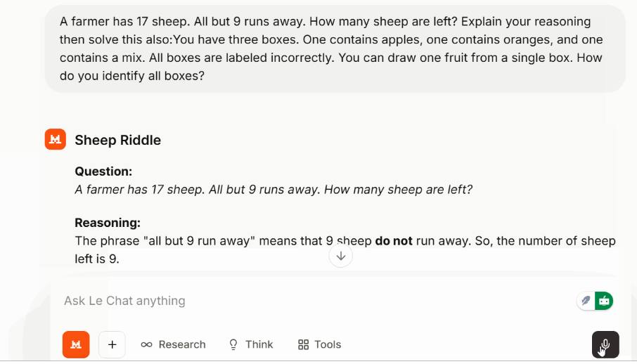Click the italic restated sheep question
The height and width of the screenshot is (364, 637).
tap(274, 189)
